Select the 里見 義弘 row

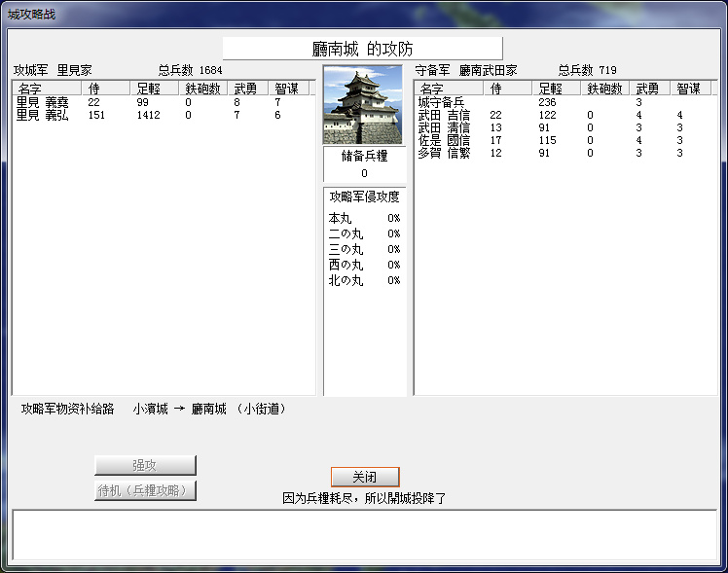tap(163, 115)
